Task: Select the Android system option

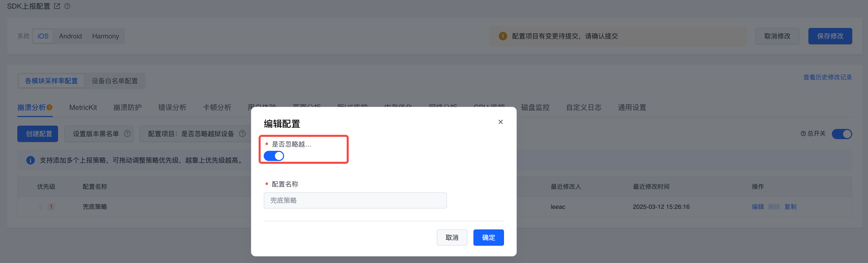Action: (71, 36)
